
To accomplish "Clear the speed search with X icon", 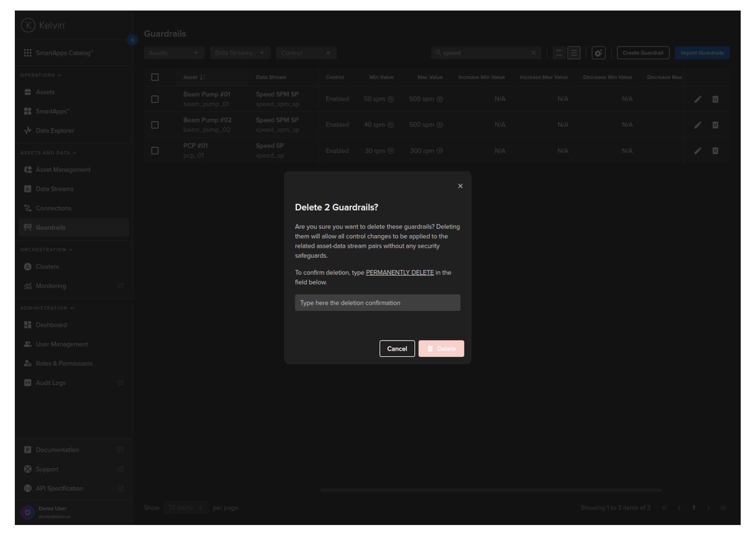I will [533, 53].
